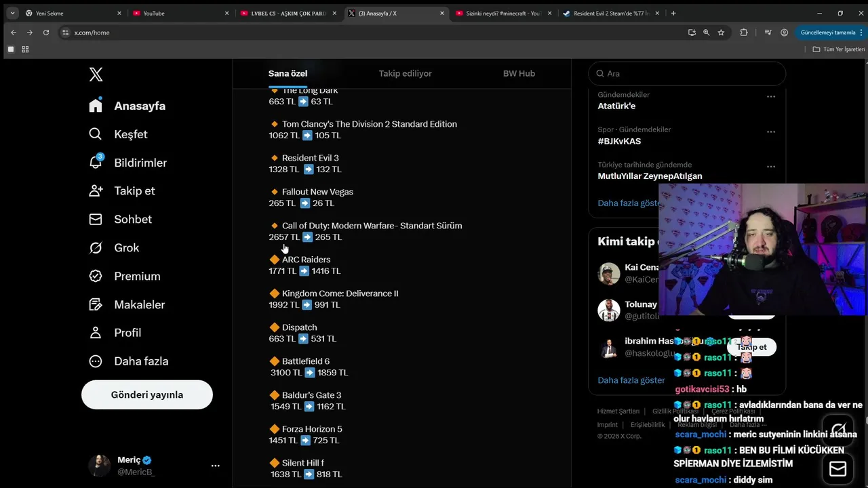Open Daha fazla circle icon
This screenshot has height=488, width=868.
(96, 361)
